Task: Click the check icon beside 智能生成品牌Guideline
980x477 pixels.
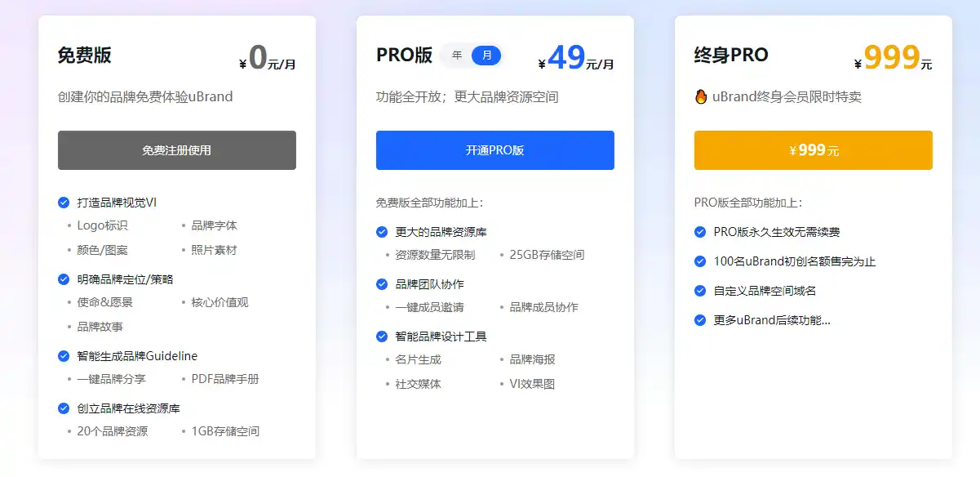Action: click(64, 356)
